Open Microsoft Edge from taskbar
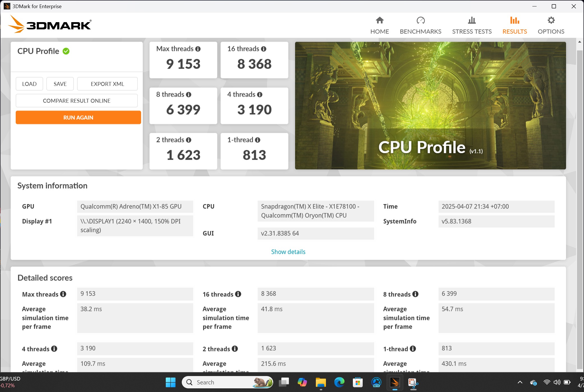 click(x=339, y=382)
